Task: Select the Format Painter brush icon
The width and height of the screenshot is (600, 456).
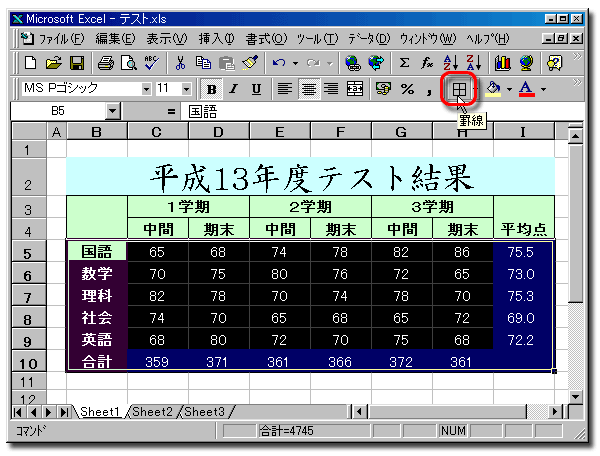Action: (250, 63)
